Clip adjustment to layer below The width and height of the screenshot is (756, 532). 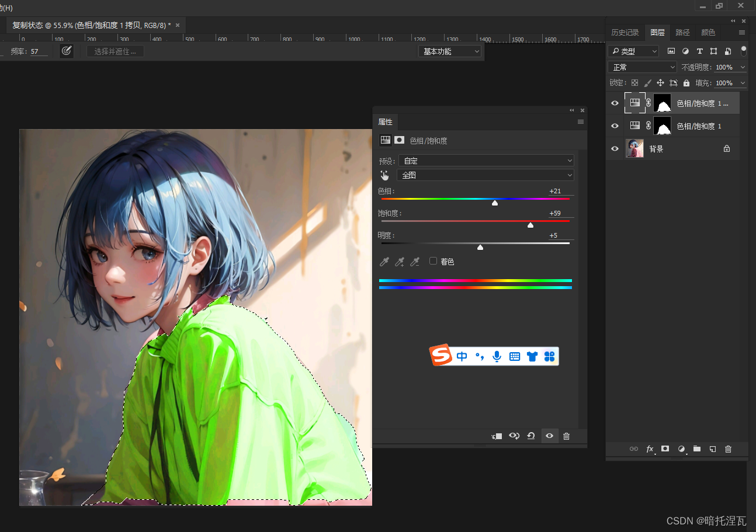pos(497,436)
